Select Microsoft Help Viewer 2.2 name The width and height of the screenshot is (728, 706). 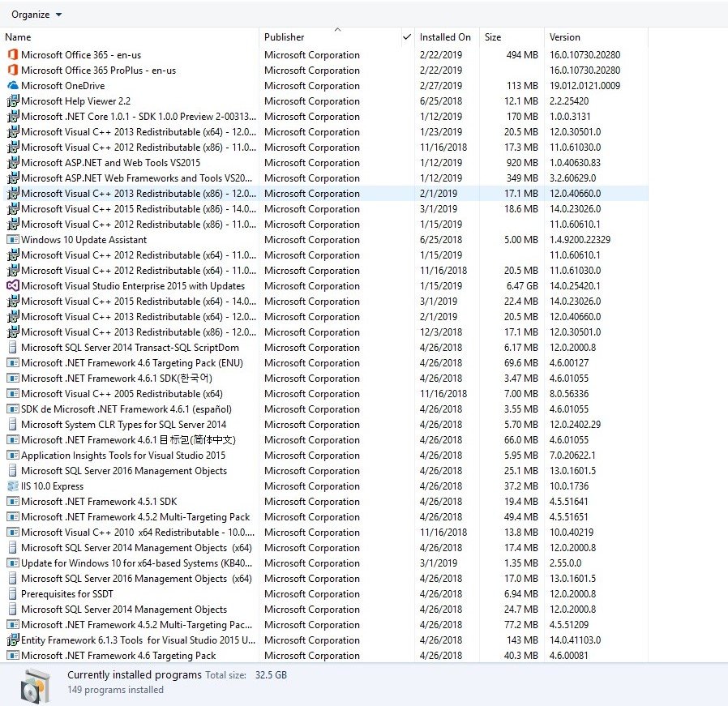pos(75,101)
